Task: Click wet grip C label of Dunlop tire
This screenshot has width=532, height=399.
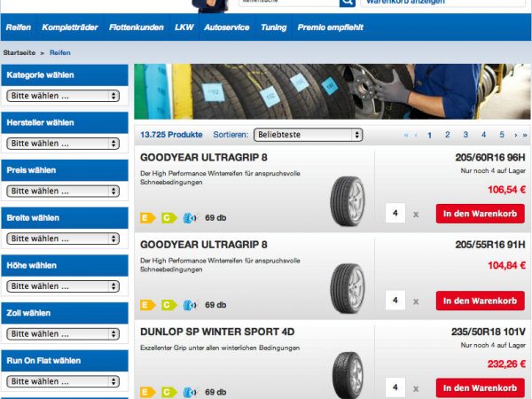Action: 169,392
